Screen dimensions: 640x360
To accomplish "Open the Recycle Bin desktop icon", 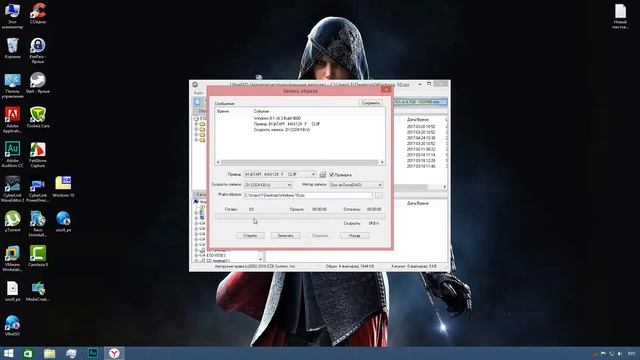I will (12, 49).
